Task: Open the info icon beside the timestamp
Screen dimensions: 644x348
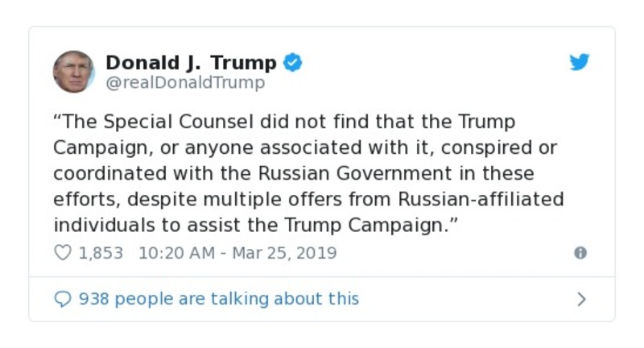Action: (580, 253)
